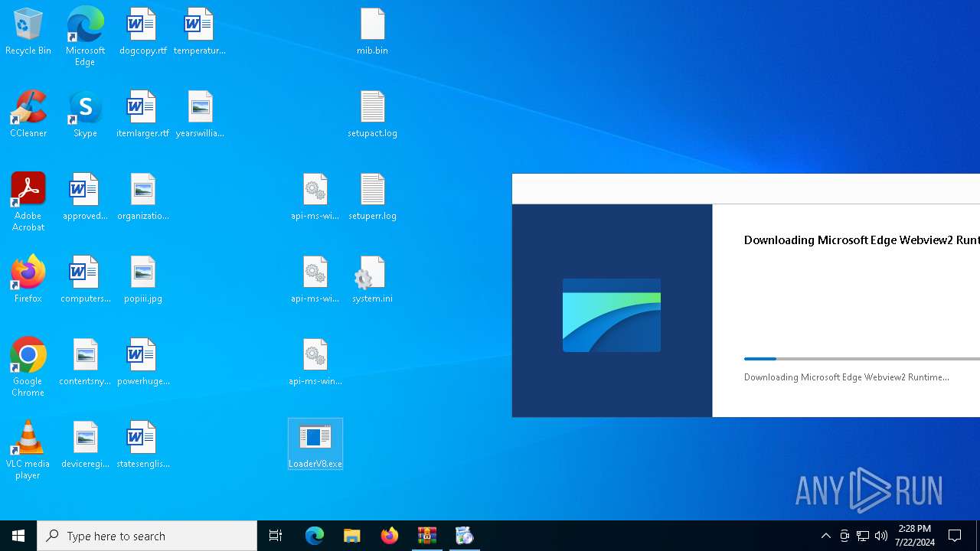
Task: Select the api-ms-win file beside powerhuge
Action: click(315, 363)
